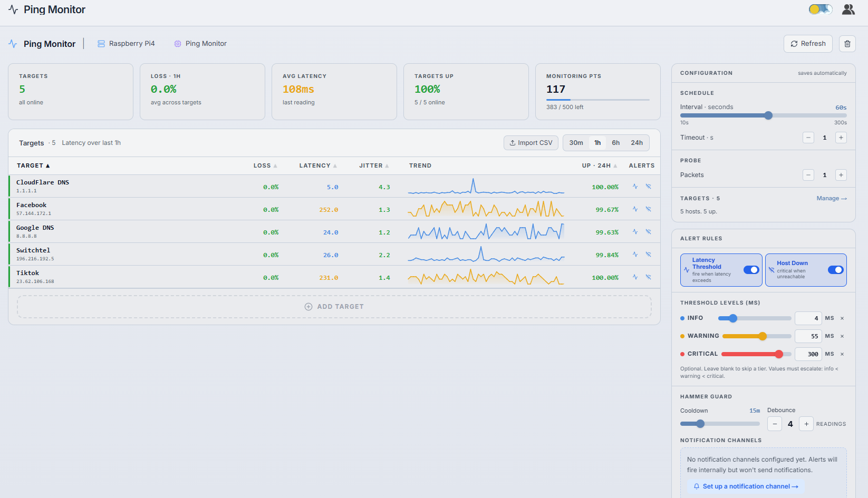
Task: Sort table by TARGET column
Action: [33, 165]
